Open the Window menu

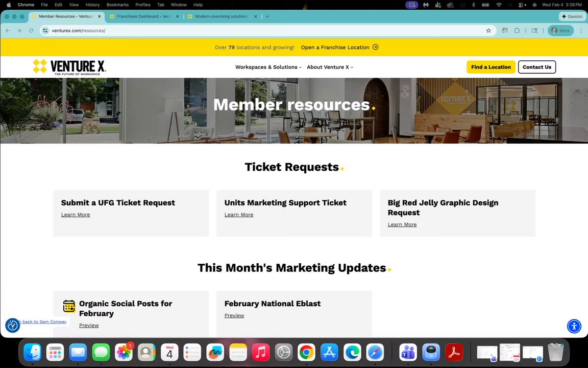(179, 5)
